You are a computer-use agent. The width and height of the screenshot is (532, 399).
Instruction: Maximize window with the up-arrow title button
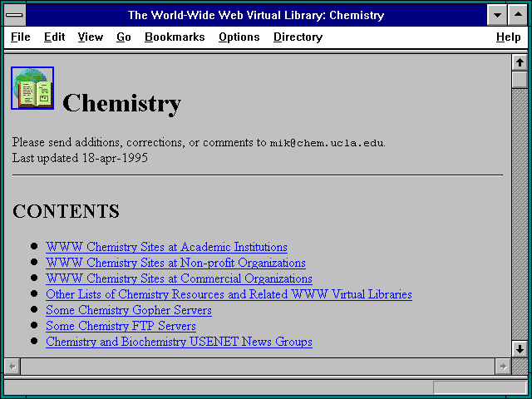pos(518,15)
